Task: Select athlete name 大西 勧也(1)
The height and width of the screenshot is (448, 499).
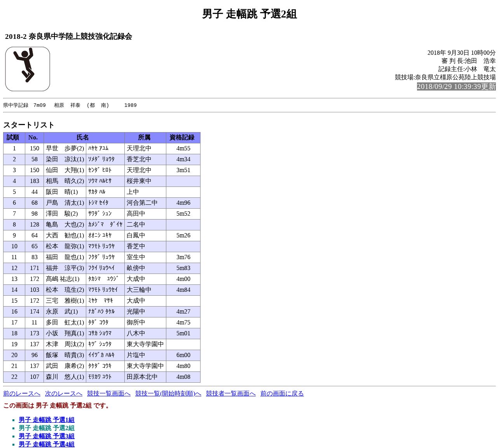Action: (65, 235)
